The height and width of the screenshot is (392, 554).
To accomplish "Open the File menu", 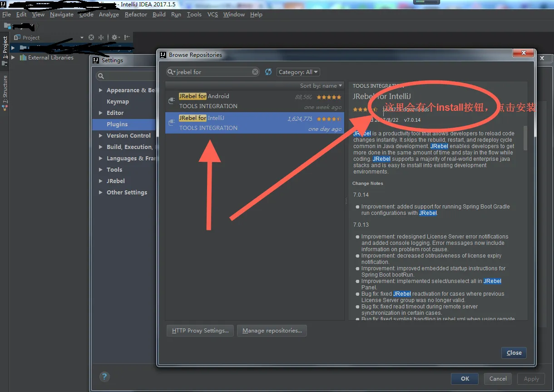I will point(6,15).
